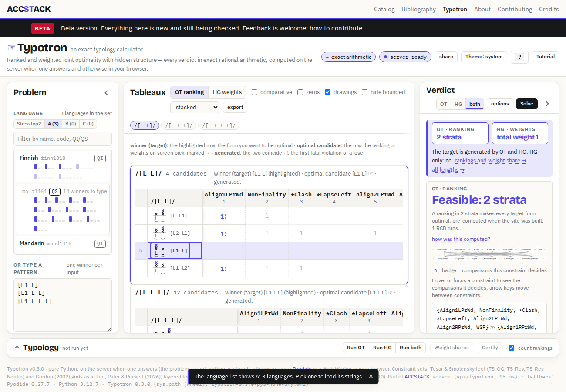
Task: Collapse the Verdict panel chevron
Action: 547,104
